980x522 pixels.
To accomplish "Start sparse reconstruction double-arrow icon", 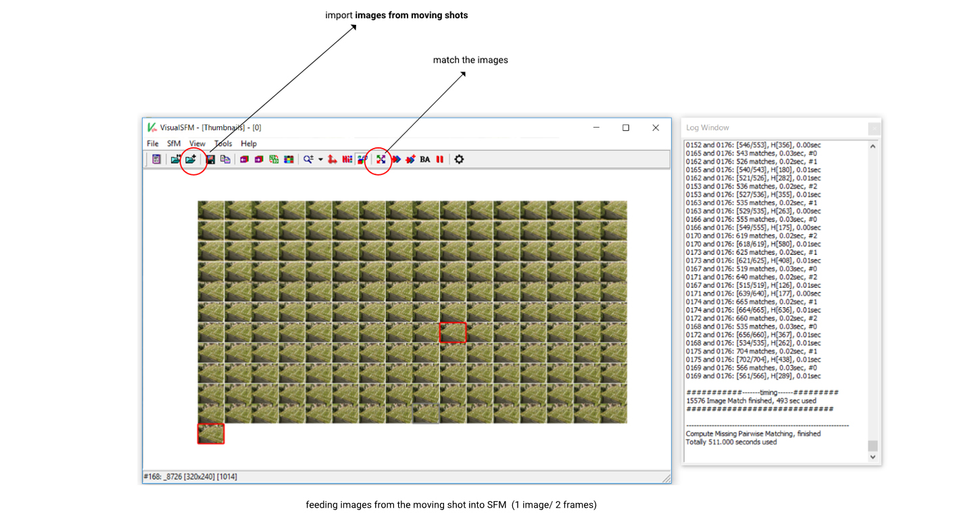I will tap(396, 159).
